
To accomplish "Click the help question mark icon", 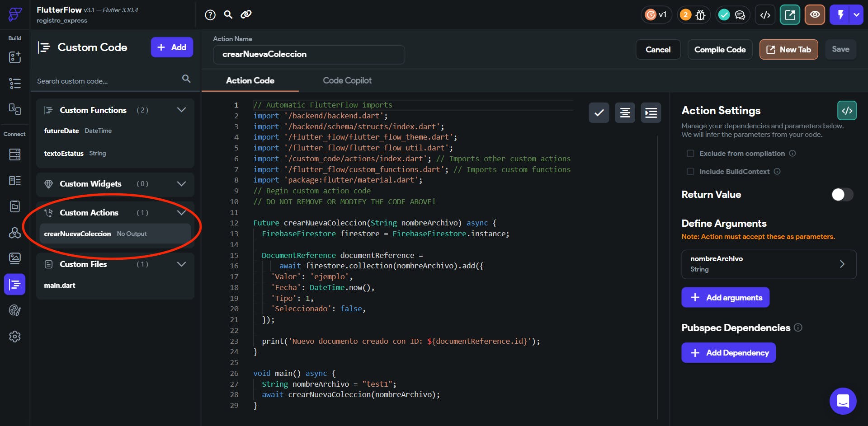I will 210,15.
